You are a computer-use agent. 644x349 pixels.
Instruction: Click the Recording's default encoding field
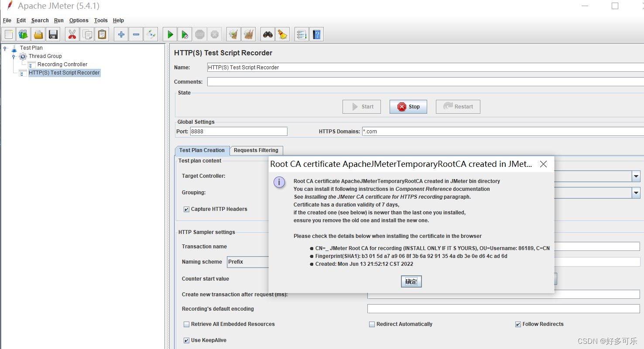point(504,309)
